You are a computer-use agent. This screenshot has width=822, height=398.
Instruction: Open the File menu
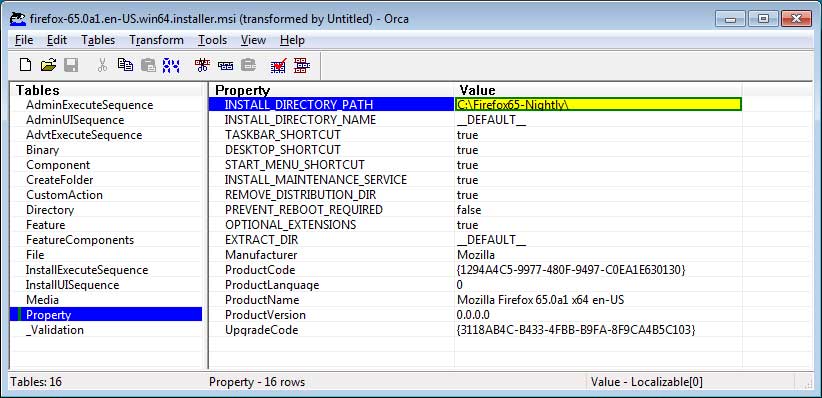(24, 40)
